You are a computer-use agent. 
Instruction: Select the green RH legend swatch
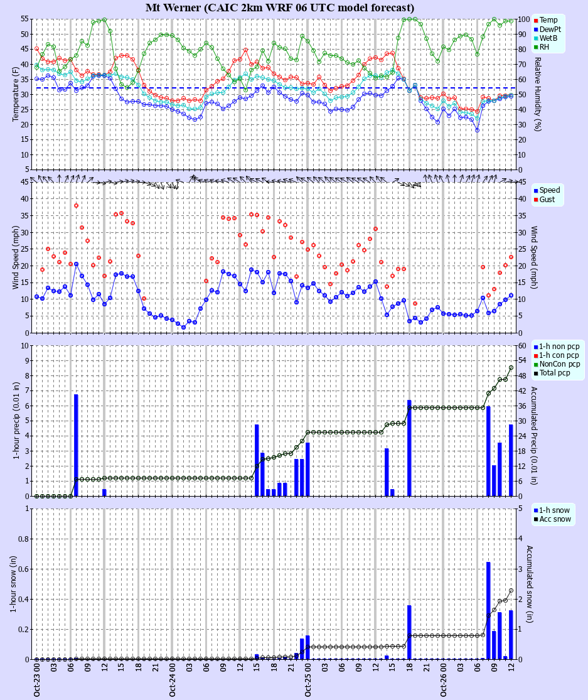536,47
